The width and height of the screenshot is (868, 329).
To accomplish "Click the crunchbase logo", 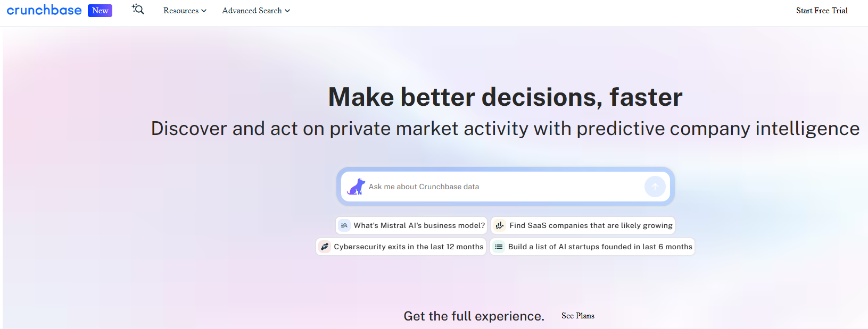I will click(45, 10).
